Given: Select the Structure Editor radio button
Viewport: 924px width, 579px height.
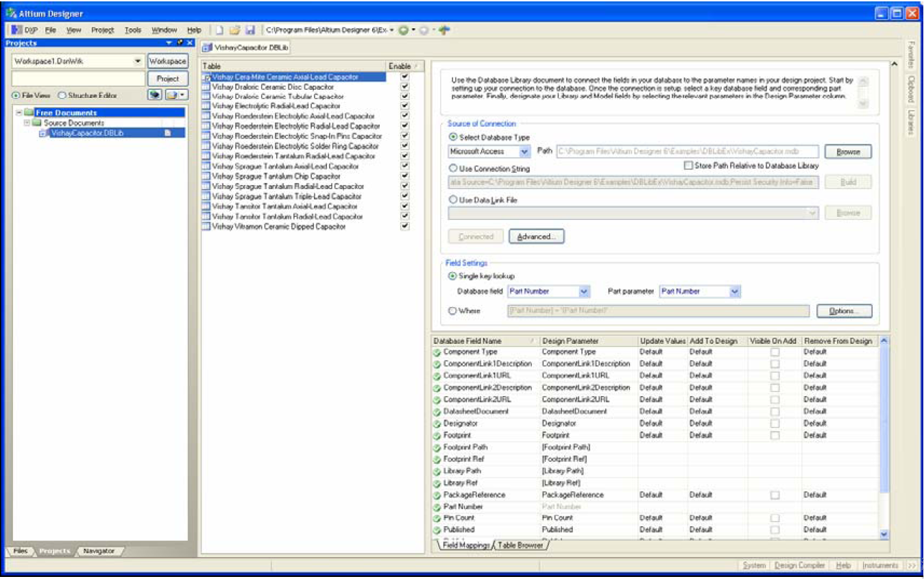Looking at the screenshot, I should pyautogui.click(x=62, y=95).
